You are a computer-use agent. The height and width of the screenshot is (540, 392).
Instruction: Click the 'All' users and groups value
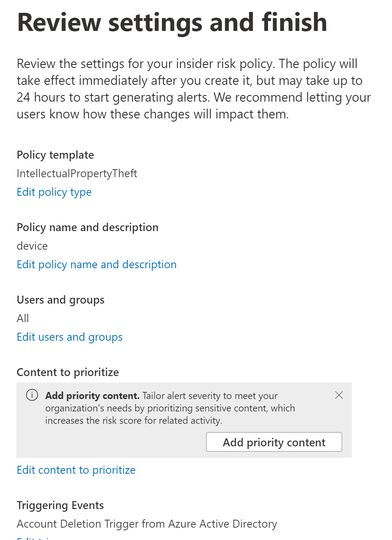[x=23, y=319]
